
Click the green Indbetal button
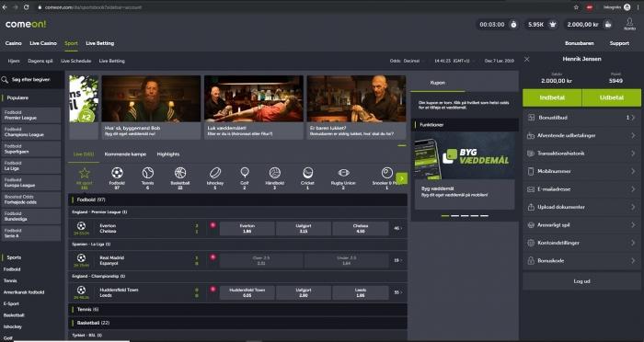pos(552,97)
